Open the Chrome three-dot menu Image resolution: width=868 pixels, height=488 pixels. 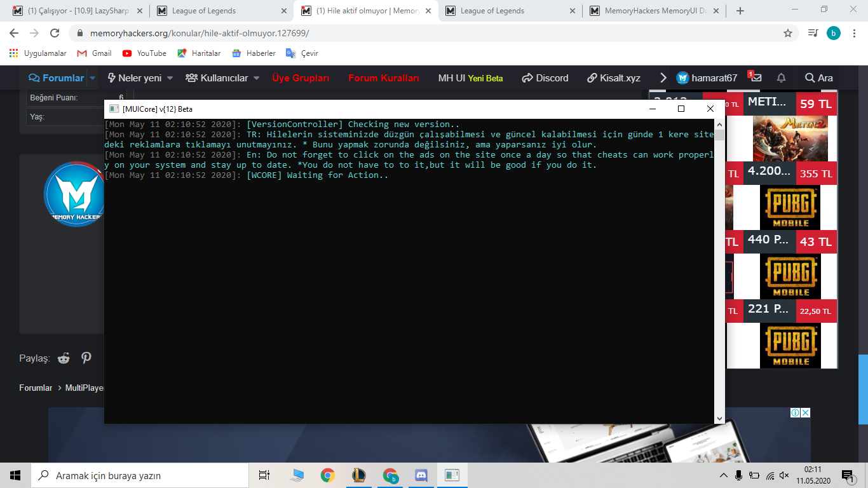pyautogui.click(x=854, y=33)
